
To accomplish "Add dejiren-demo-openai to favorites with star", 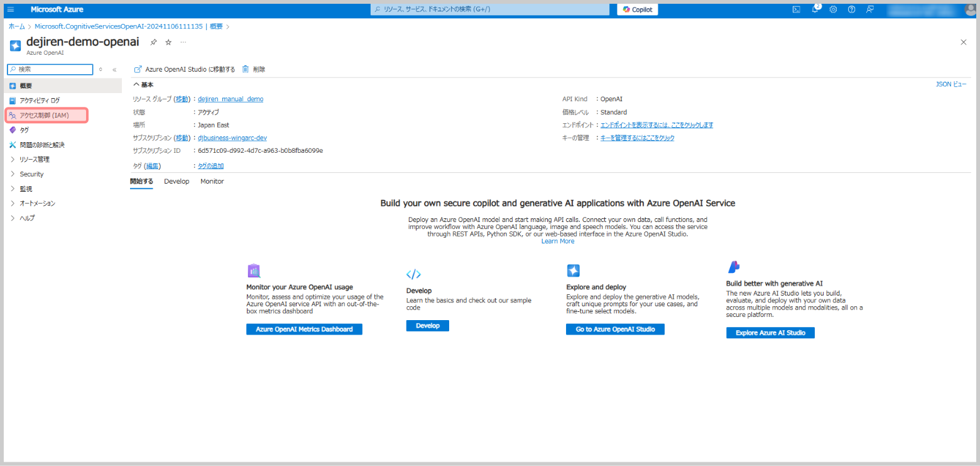I will (168, 42).
